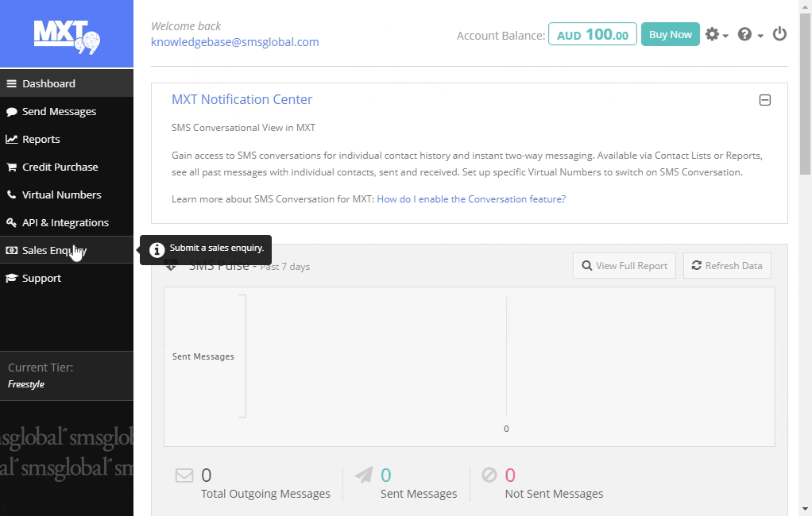Click the Virtual Numbers phone icon
The width and height of the screenshot is (812, 516).
(11, 195)
